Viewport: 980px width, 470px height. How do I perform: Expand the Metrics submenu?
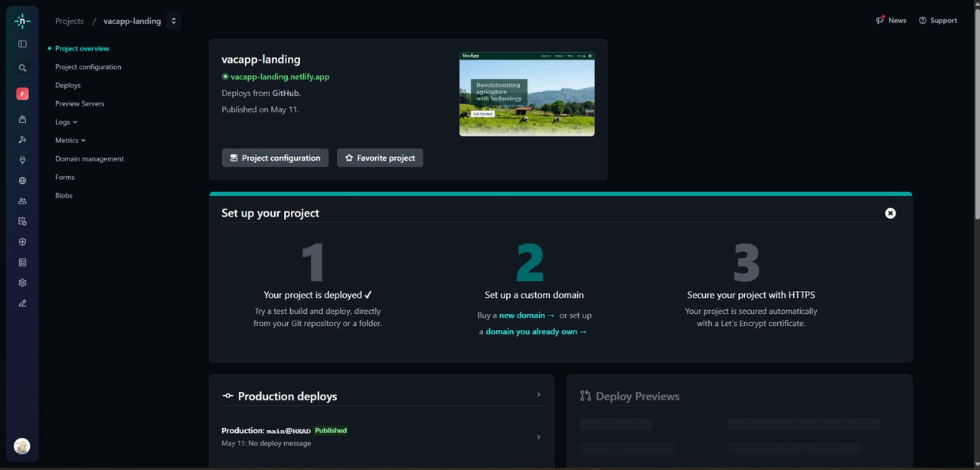70,140
